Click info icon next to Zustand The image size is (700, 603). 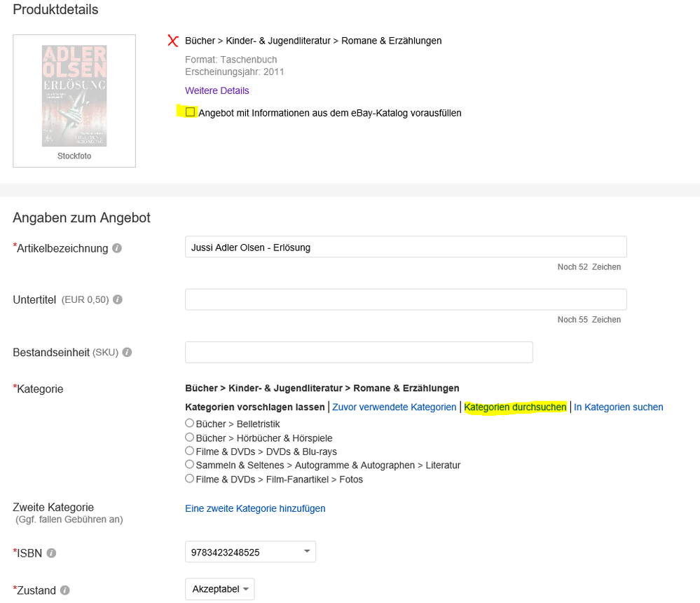[65, 590]
